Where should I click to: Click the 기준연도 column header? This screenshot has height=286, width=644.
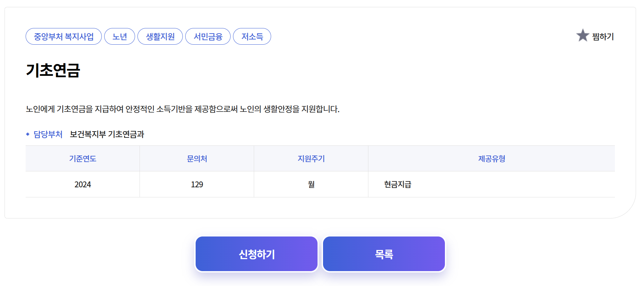tap(82, 159)
